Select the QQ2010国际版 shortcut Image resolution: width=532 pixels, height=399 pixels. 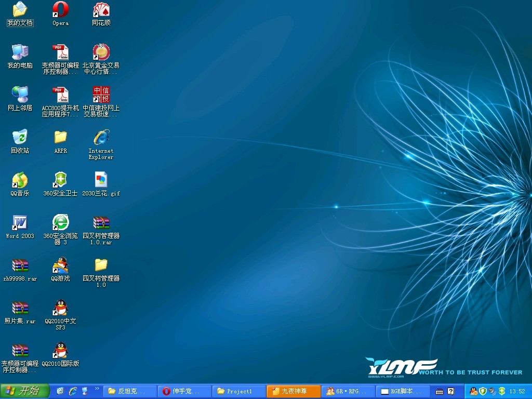coord(60,354)
